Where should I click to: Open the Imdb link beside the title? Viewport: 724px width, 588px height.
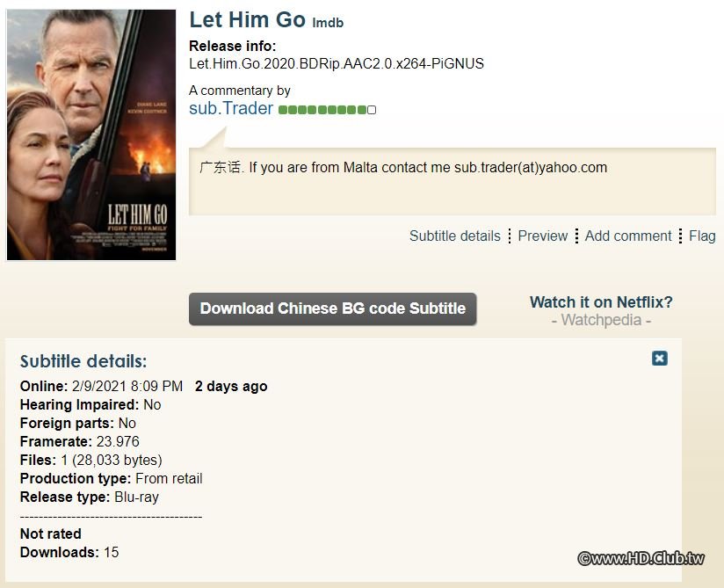coord(328,23)
